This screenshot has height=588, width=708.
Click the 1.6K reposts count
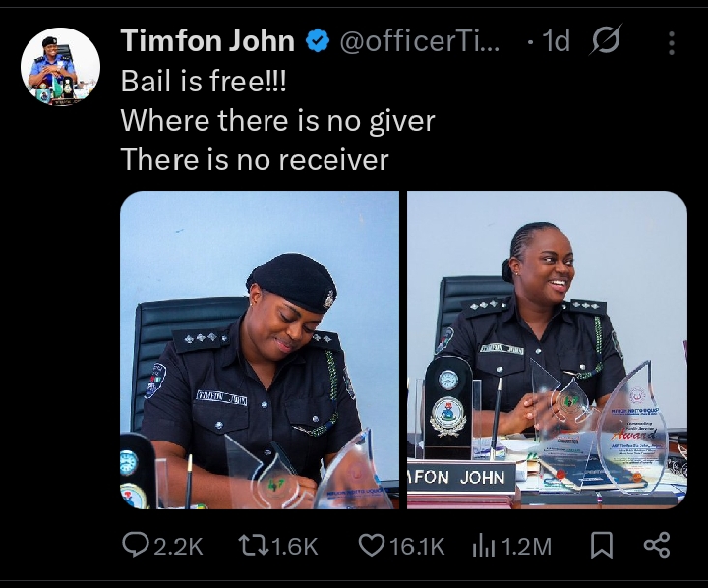294,547
